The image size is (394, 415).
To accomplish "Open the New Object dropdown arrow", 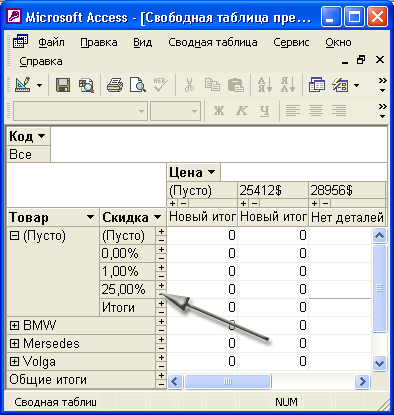I will click(356, 86).
